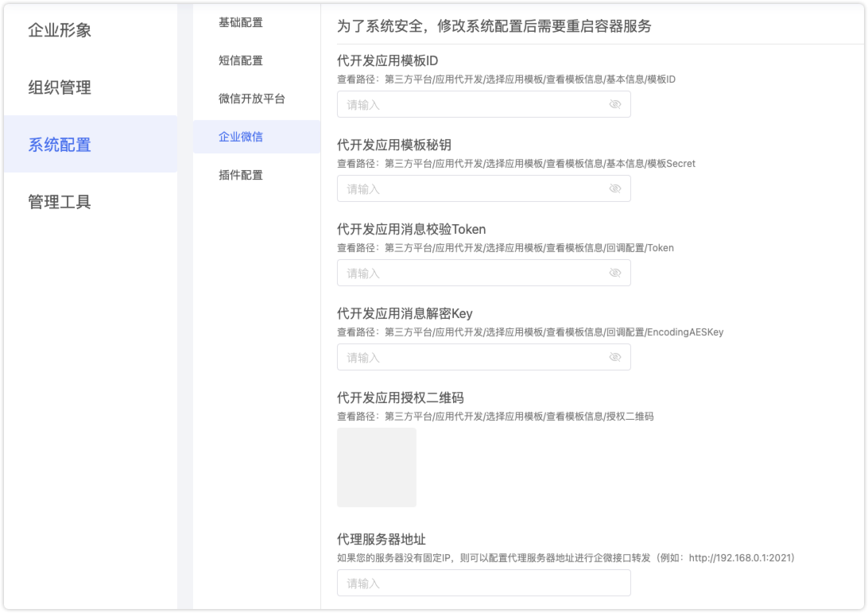
Task: Click into the 代开发应用模板秘钥 input box
Action: click(x=469, y=189)
